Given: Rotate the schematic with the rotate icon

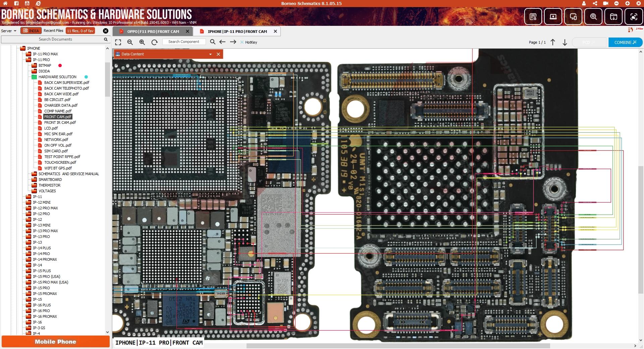Looking at the screenshot, I should pyautogui.click(x=154, y=42).
